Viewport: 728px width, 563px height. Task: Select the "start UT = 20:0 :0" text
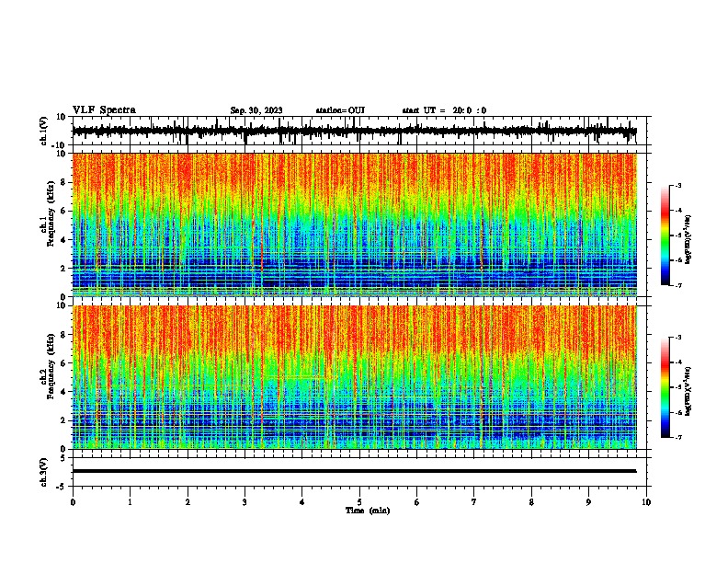444,110
